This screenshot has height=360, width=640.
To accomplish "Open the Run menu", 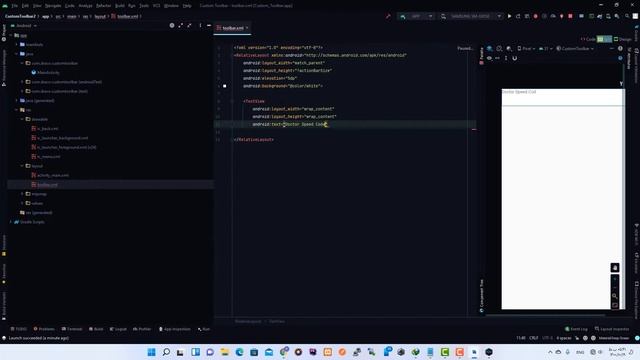I will tap(132, 6).
